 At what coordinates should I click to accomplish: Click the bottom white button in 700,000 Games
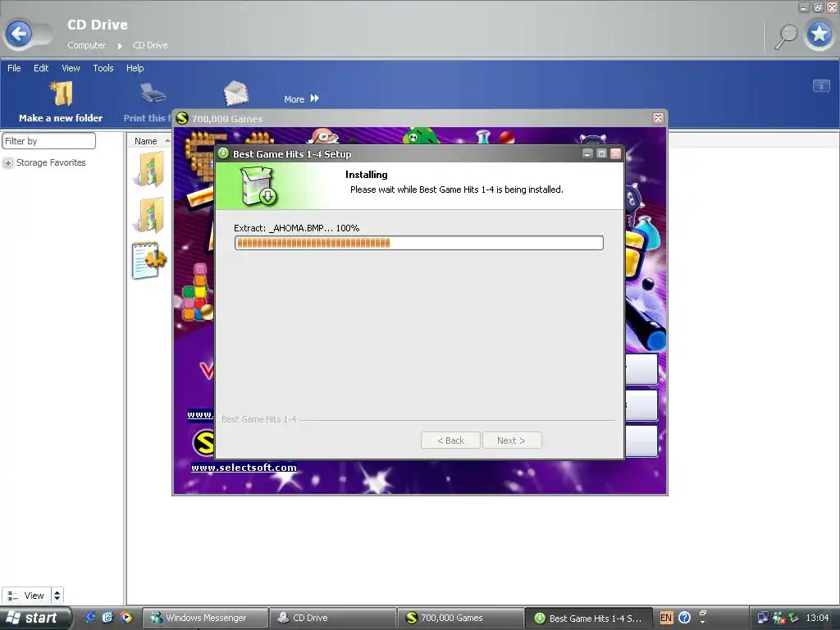click(x=641, y=441)
